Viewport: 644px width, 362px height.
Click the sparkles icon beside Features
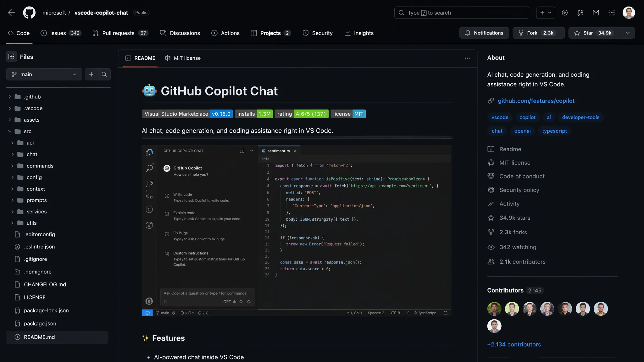(x=145, y=338)
